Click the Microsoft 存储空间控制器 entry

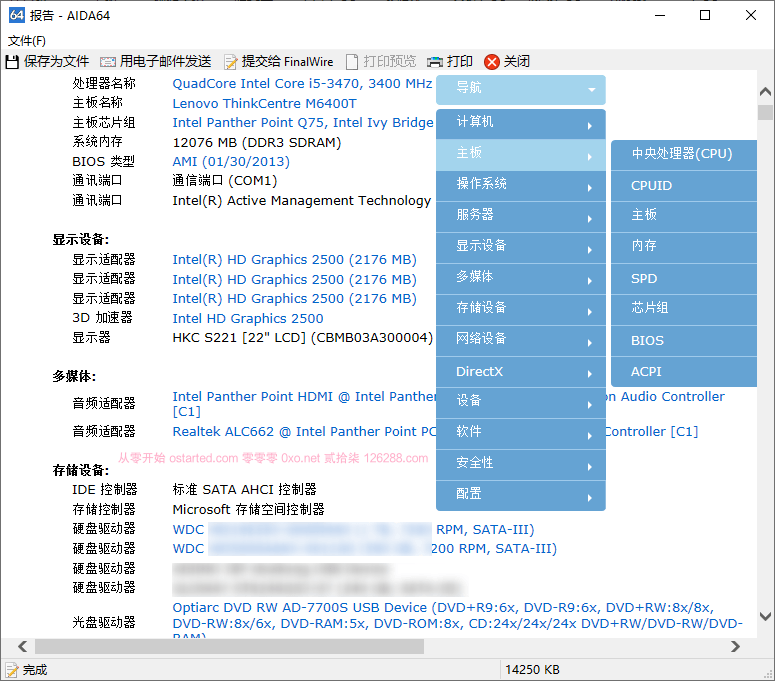248,509
